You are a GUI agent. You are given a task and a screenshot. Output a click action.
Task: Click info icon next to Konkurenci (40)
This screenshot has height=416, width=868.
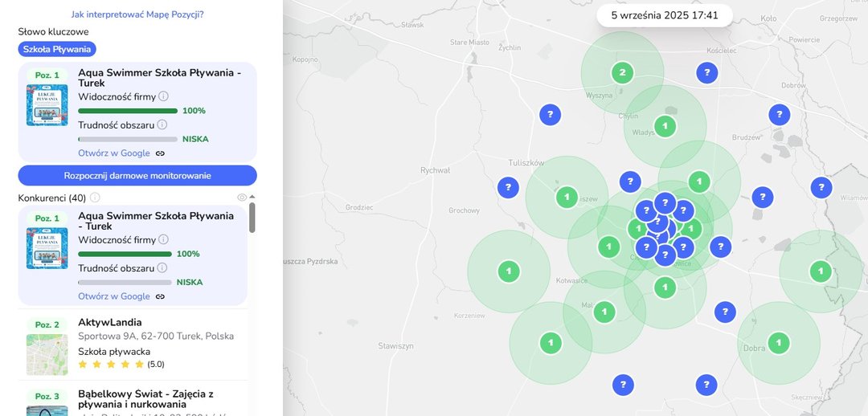[95, 198]
